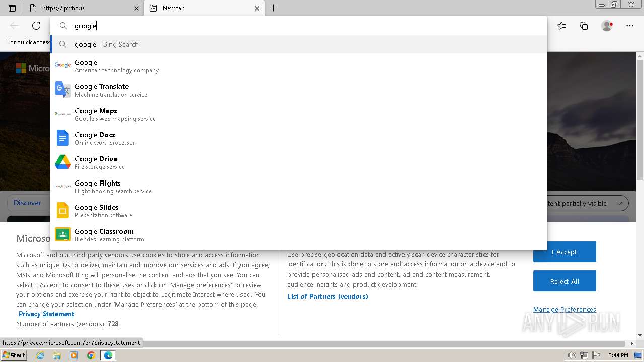Screen dimensions: 644x362
Task: Click the Google Translate icon
Action: [63, 89]
